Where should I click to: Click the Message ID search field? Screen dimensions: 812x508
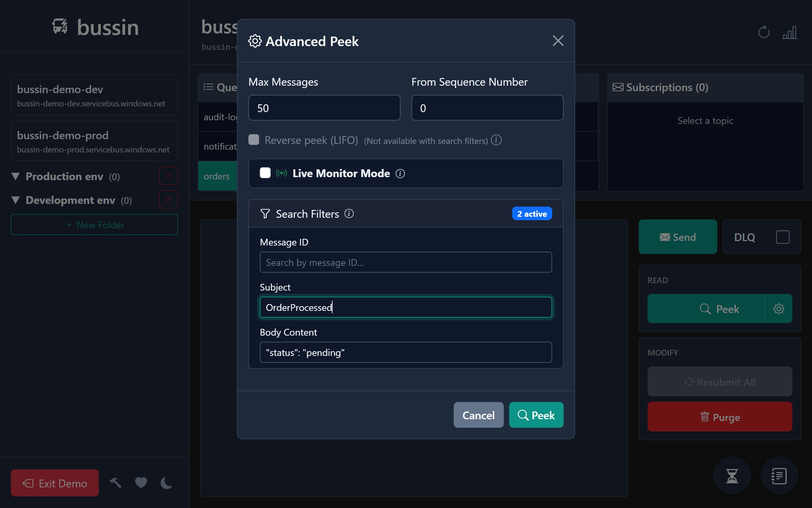(x=406, y=262)
